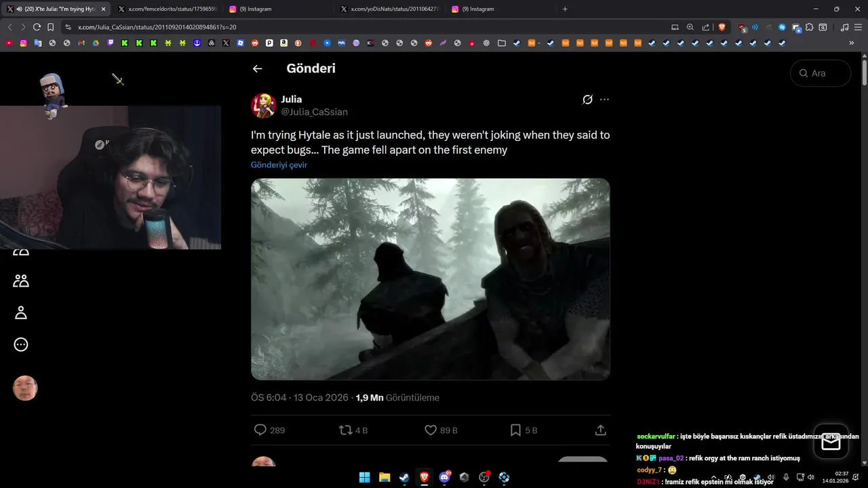Open the bookmarks folder icon
This screenshot has height=488, width=868.
pos(502,43)
